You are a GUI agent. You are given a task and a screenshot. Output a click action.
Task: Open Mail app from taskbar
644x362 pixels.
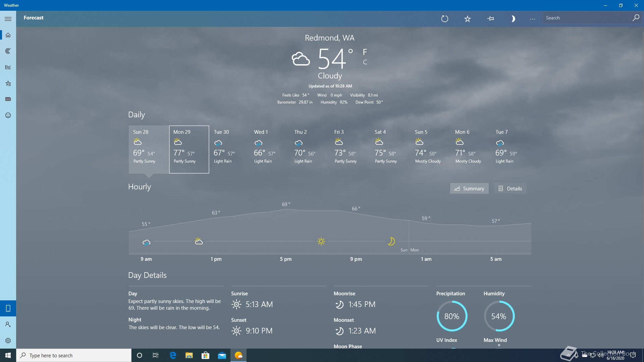(x=222, y=355)
